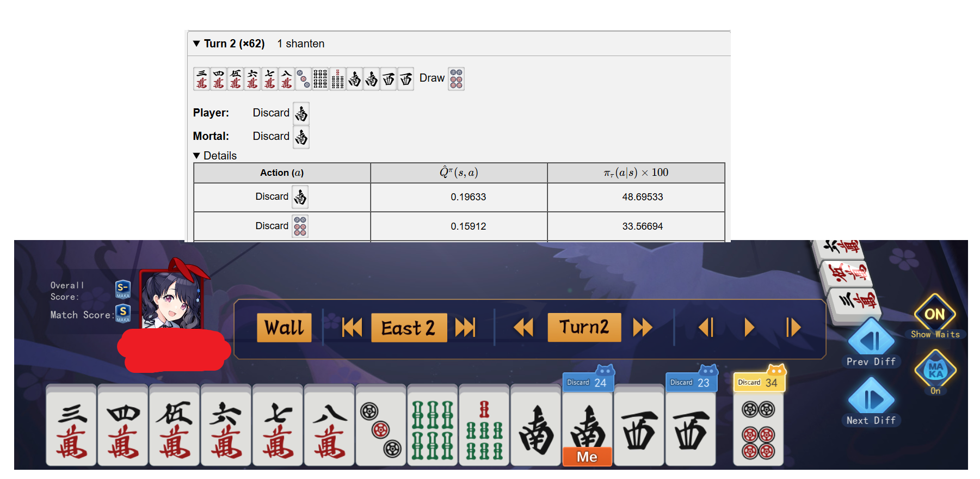
Task: Select the 7-man tile in the game hand
Action: (x=278, y=426)
